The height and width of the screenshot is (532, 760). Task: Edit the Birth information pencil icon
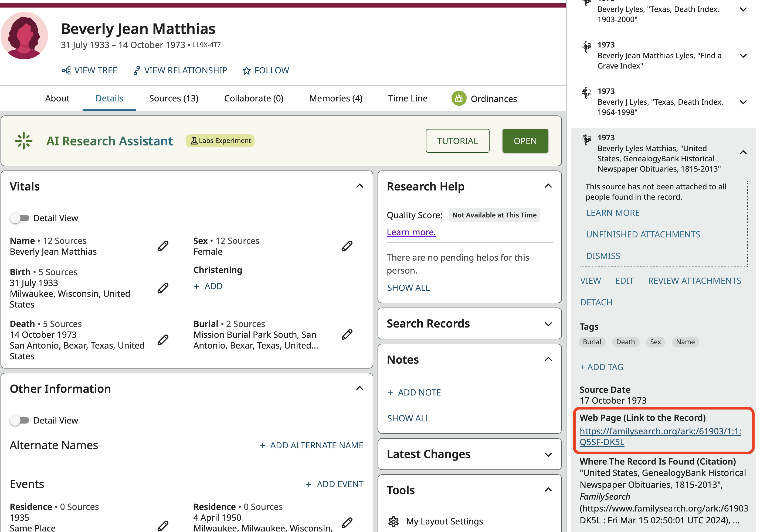pyautogui.click(x=163, y=288)
